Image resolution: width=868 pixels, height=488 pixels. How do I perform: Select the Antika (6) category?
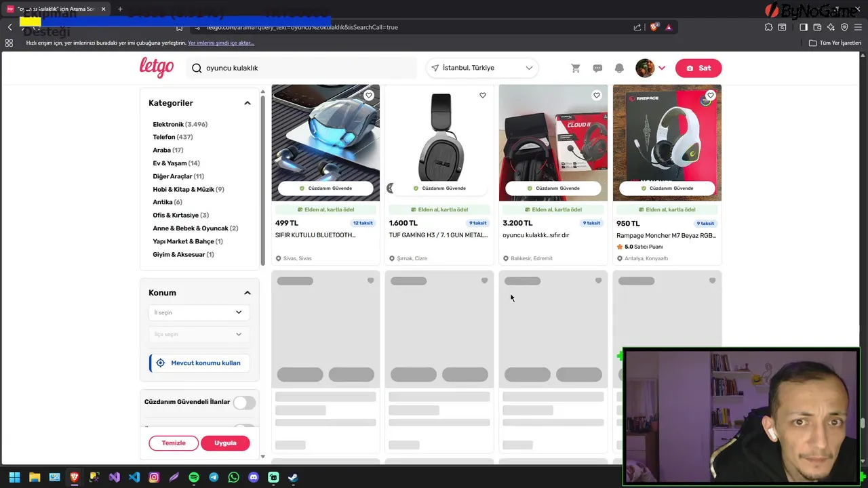(x=167, y=202)
